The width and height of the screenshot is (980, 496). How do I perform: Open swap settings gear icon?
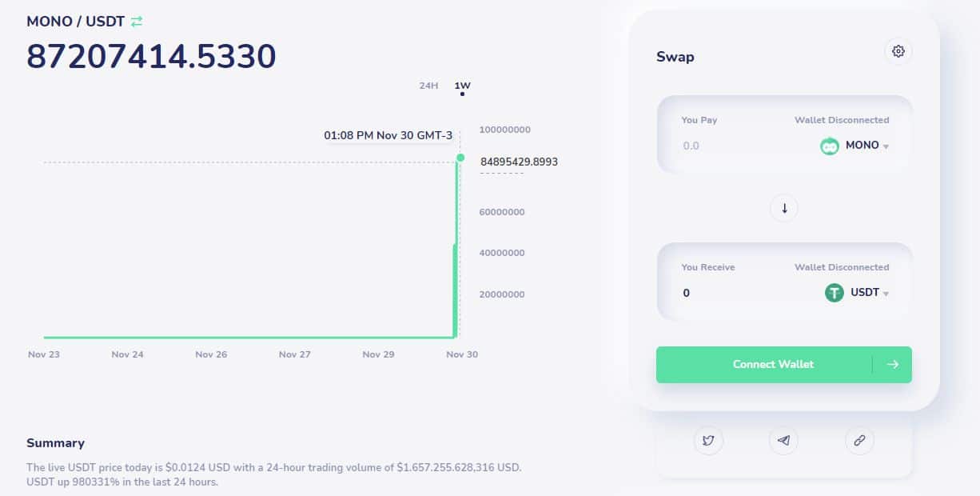(x=898, y=51)
